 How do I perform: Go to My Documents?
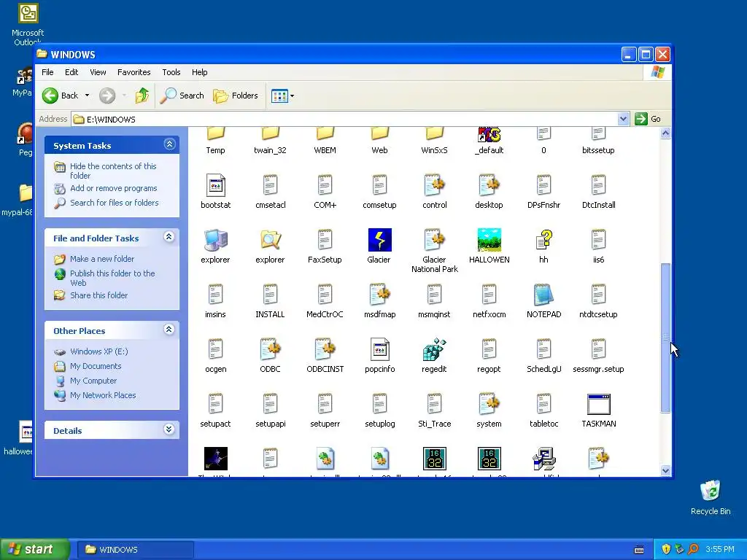coord(96,366)
